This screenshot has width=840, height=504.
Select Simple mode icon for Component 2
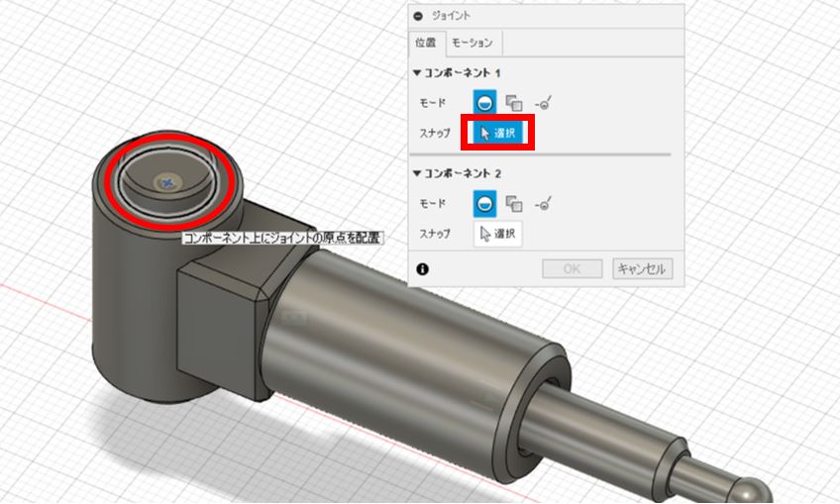(484, 204)
